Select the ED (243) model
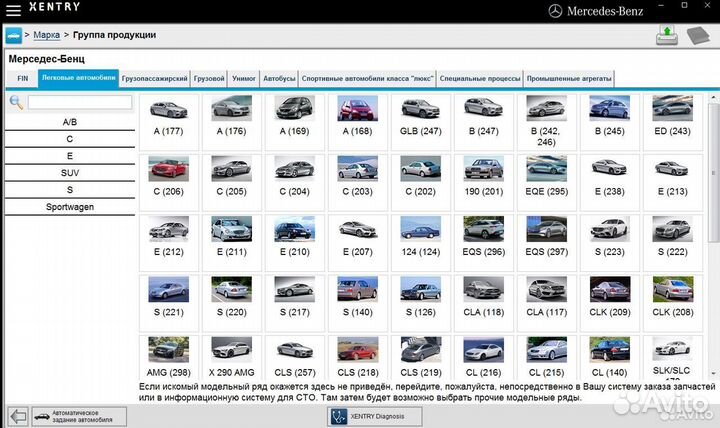The image size is (720, 428). [x=672, y=122]
